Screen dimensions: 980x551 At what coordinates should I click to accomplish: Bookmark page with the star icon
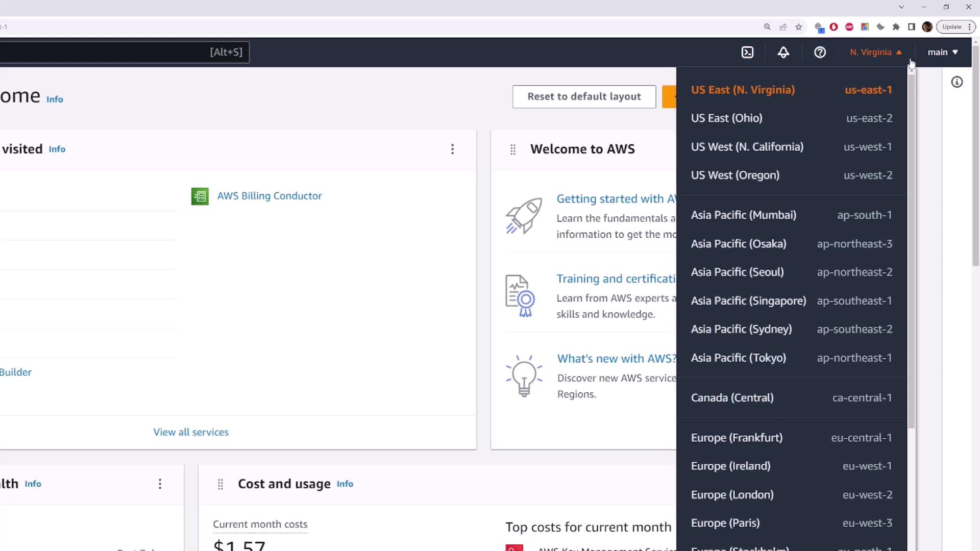point(799,27)
